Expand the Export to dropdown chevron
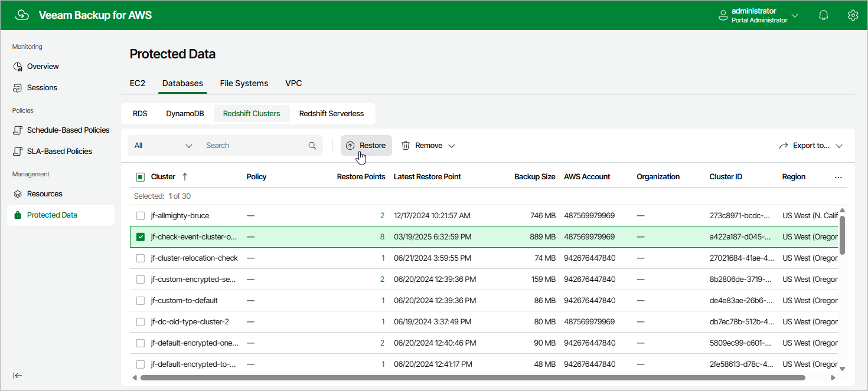Image resolution: width=868 pixels, height=391 pixels. pyautogui.click(x=839, y=146)
